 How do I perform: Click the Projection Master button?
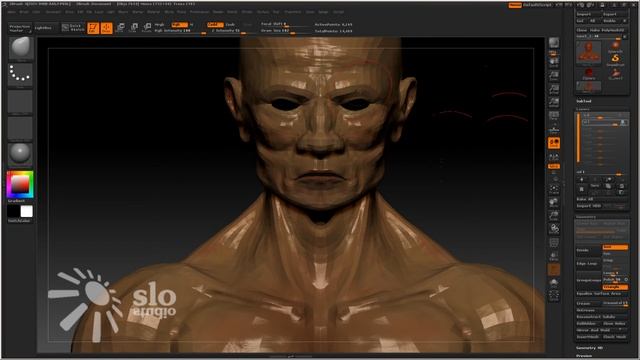click(20, 28)
